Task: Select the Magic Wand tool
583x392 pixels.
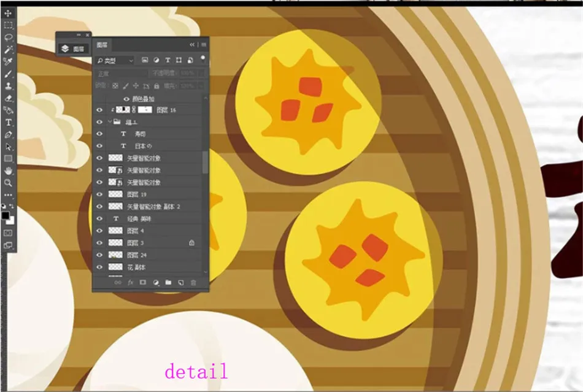Action: (8, 50)
